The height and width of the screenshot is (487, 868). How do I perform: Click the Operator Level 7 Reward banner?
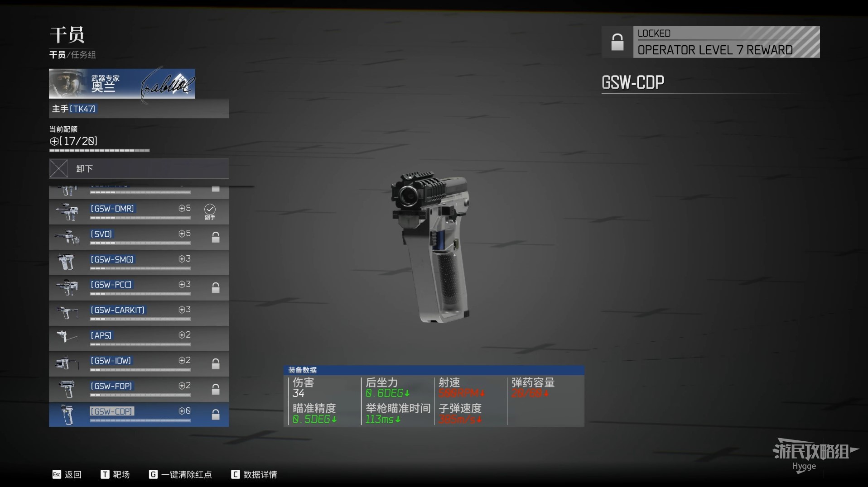point(726,42)
